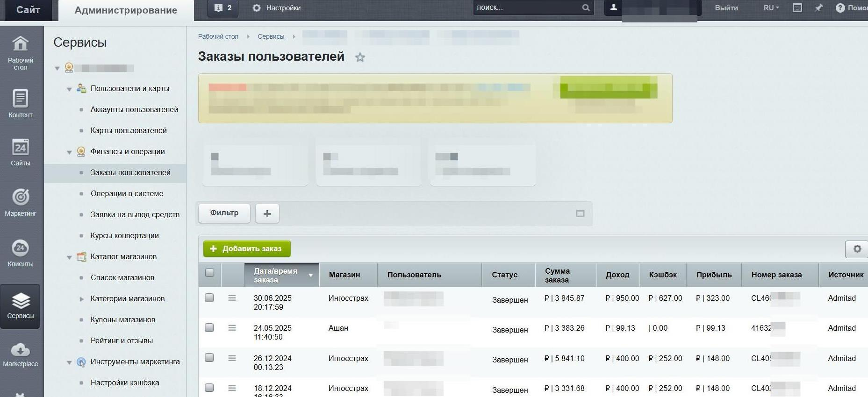This screenshot has width=868, height=397.
Task: Open notifications counter showing 2
Action: [x=223, y=8]
